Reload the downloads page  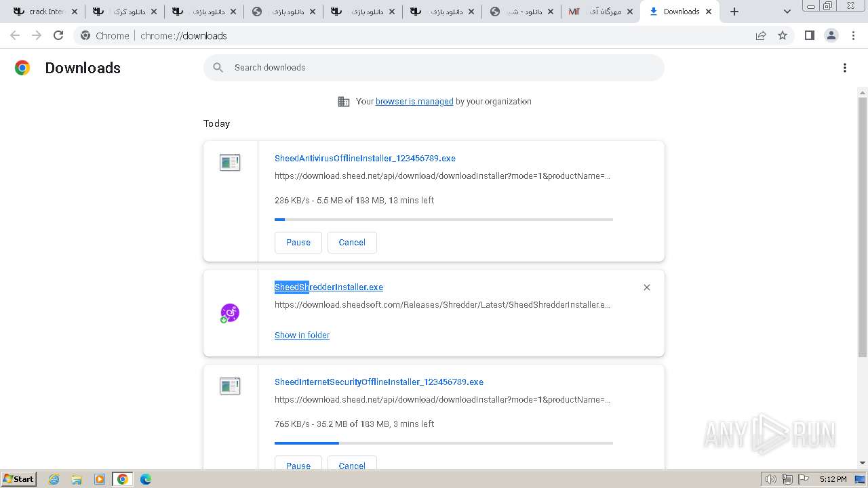tap(58, 35)
